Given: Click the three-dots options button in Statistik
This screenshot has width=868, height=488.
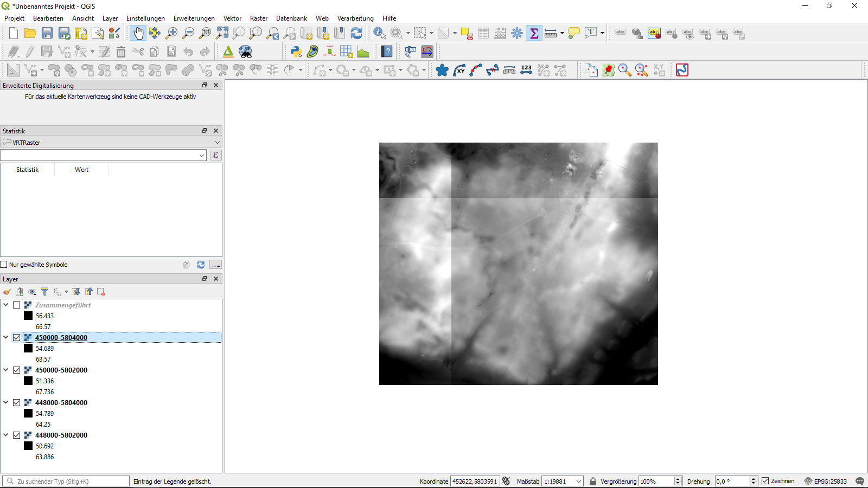Looking at the screenshot, I should click(x=216, y=265).
